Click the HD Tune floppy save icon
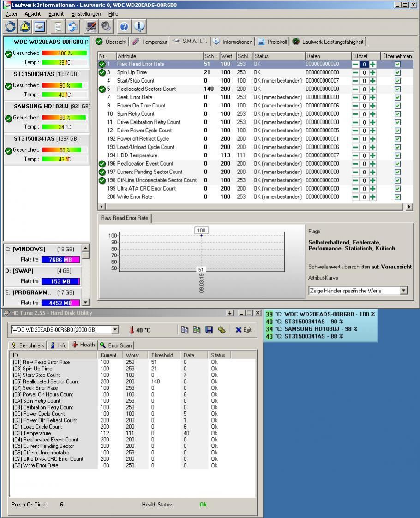420x518 pixels. click(209, 329)
